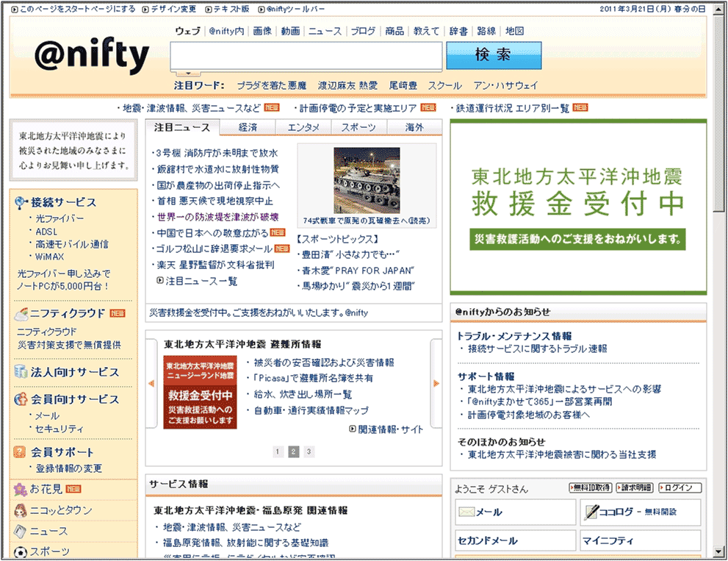The width and height of the screenshot is (728, 561).
Task: Open the tank photo news thumbnail
Action: 367,180
